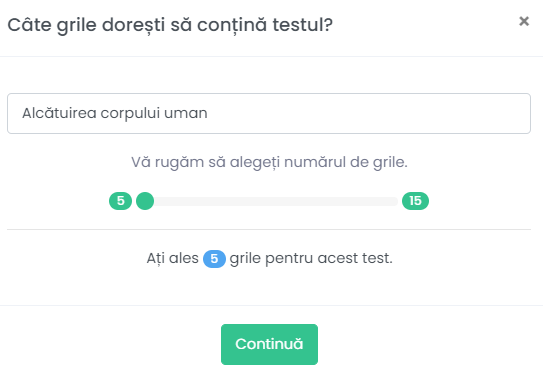Click the blue badge showing chosen 5
The width and height of the screenshot is (543, 377).
tap(214, 259)
